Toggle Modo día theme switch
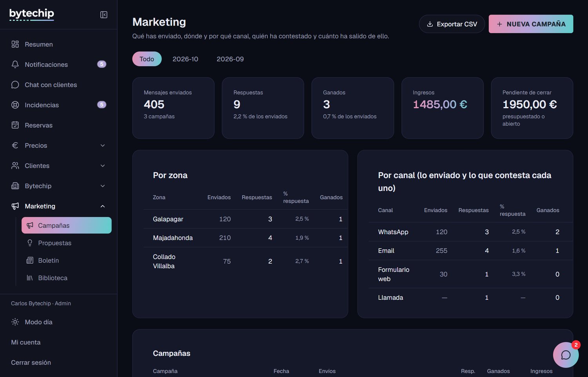Screen dimensions: 588x377 click(32, 322)
